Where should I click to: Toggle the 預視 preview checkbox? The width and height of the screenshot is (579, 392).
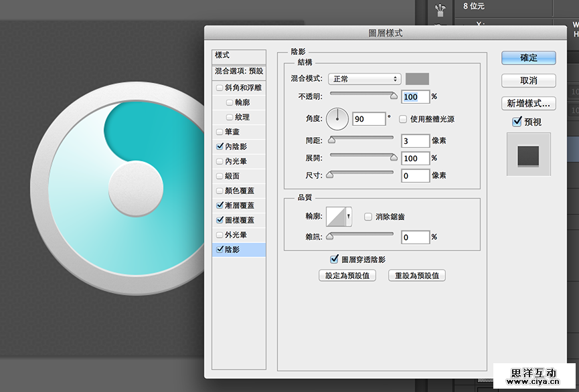[517, 121]
